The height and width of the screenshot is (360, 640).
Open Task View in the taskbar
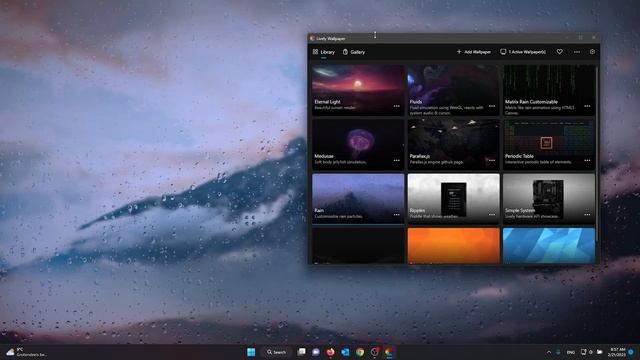click(302, 352)
